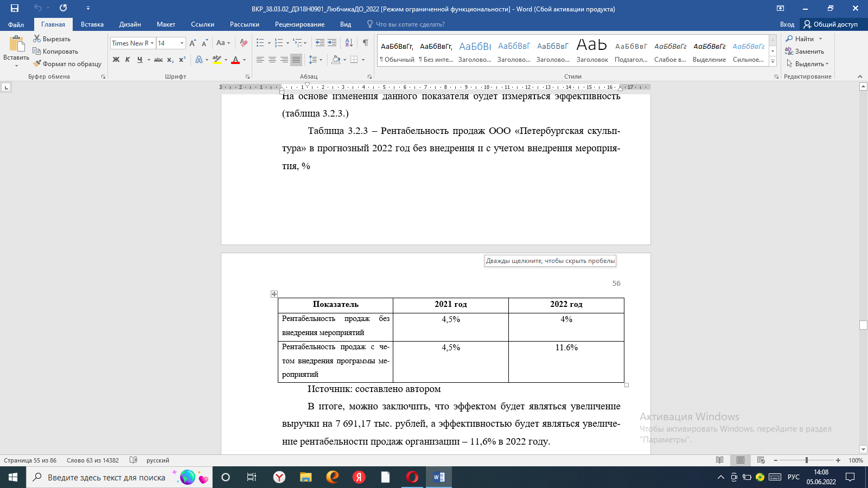Switch to the Макет ribbon tab
This screenshot has width=868, height=488.
pyautogui.click(x=166, y=24)
